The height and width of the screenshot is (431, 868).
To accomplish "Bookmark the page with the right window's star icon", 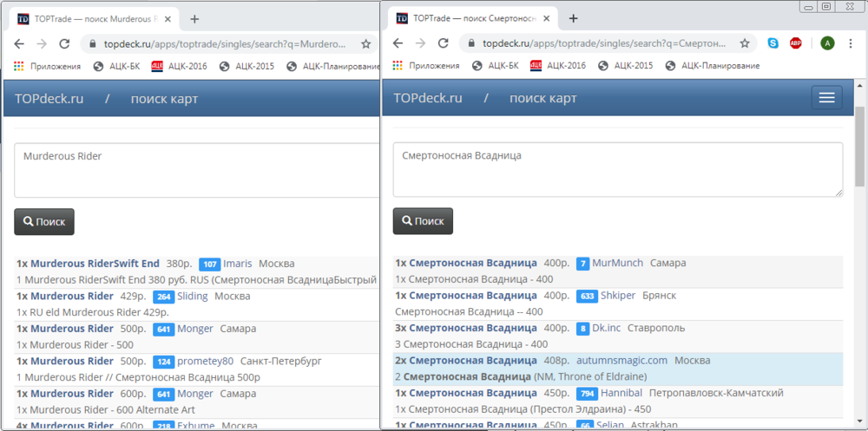I will [744, 43].
